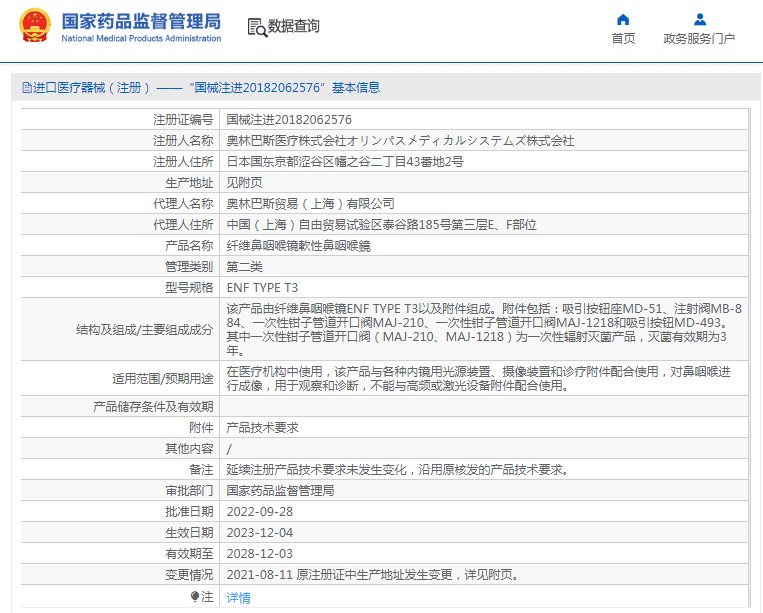
Task: Click the 型号规格 row label
Action: (189, 288)
